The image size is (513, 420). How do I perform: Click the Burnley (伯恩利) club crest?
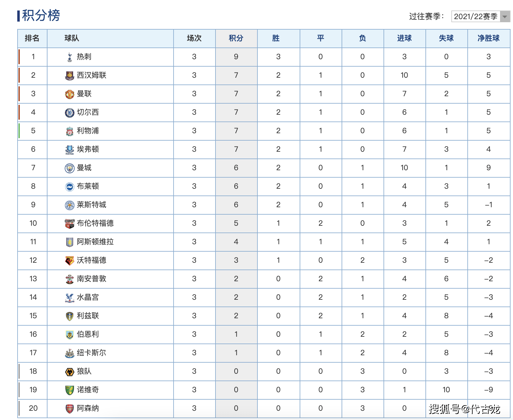[x=70, y=335]
